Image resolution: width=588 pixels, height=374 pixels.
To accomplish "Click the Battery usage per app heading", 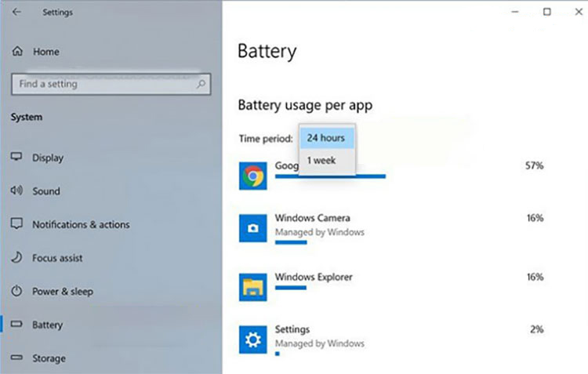I will 305,105.
